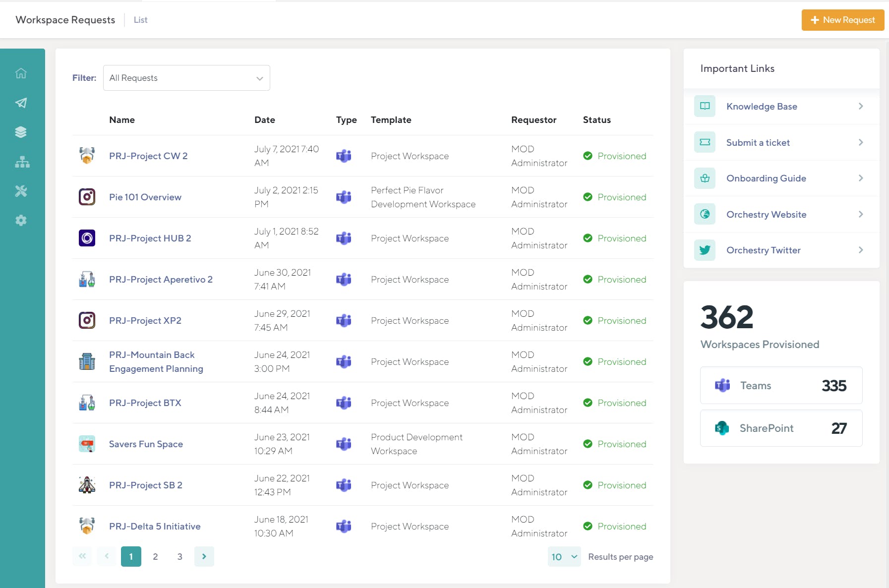
Task: Click the paper plane sidebar icon
Action: point(21,103)
